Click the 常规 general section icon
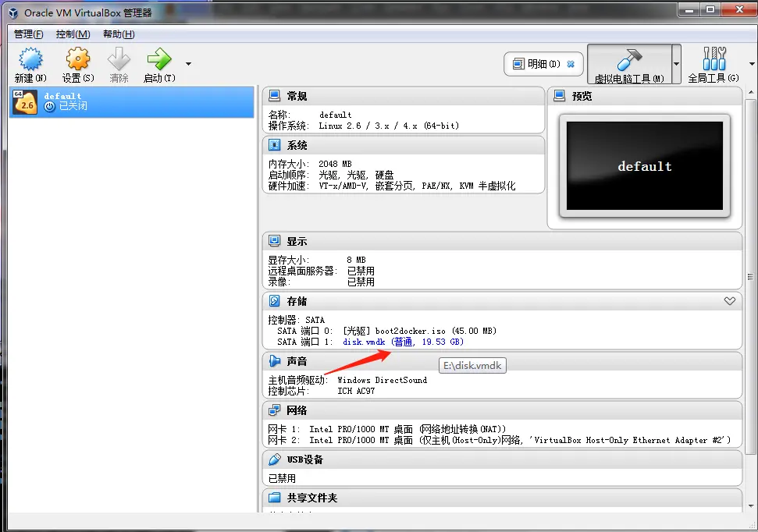 pyautogui.click(x=274, y=96)
